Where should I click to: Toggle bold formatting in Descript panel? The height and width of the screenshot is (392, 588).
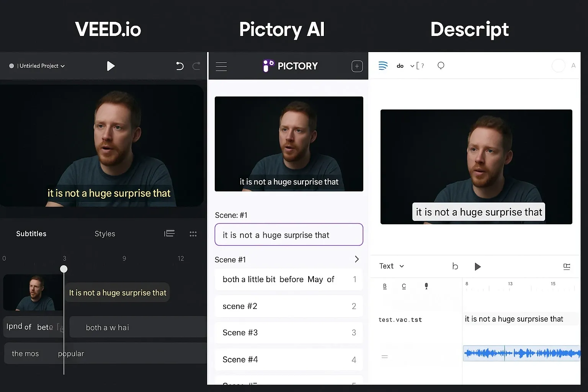pos(384,286)
